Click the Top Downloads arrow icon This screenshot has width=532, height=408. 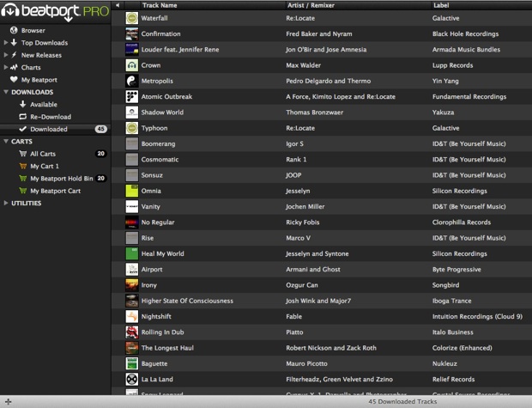14,42
